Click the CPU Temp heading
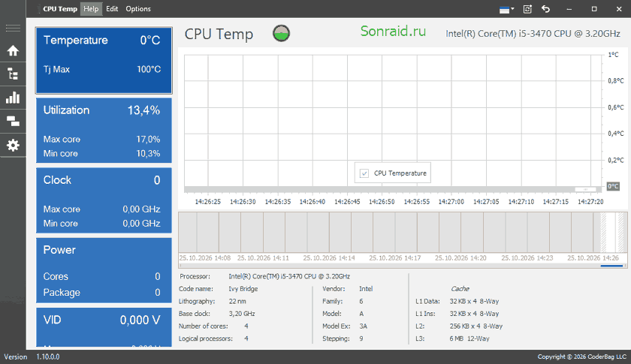 [219, 35]
